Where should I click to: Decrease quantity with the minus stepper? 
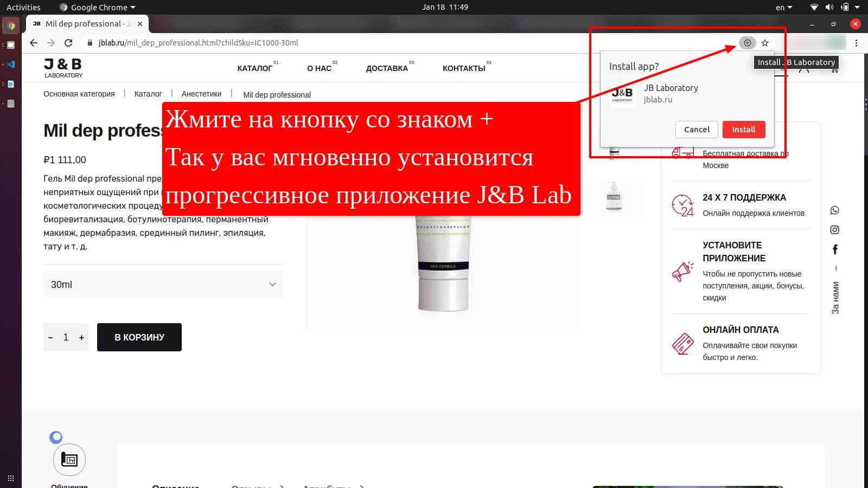(x=50, y=337)
